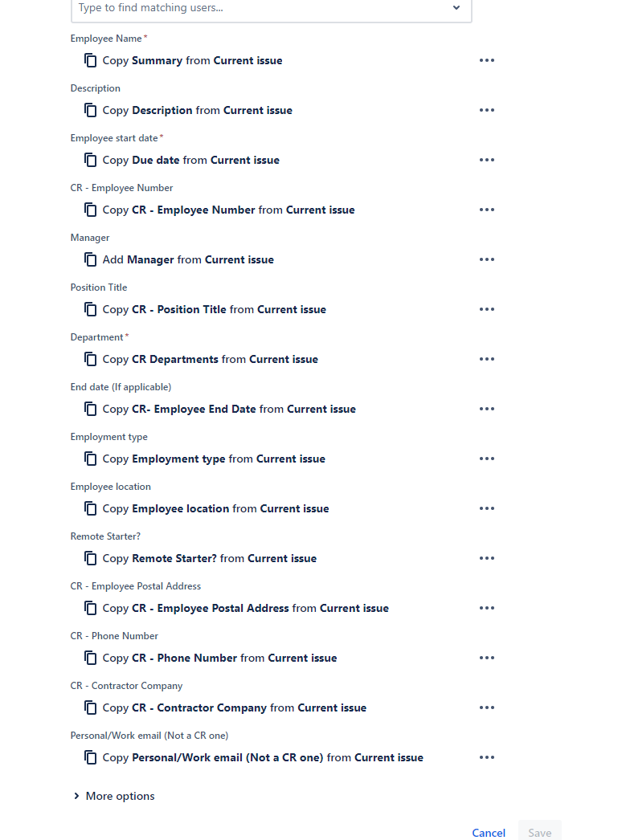The height and width of the screenshot is (840, 626).
Task: Open the options menu for Employee Name row
Action: (x=486, y=60)
